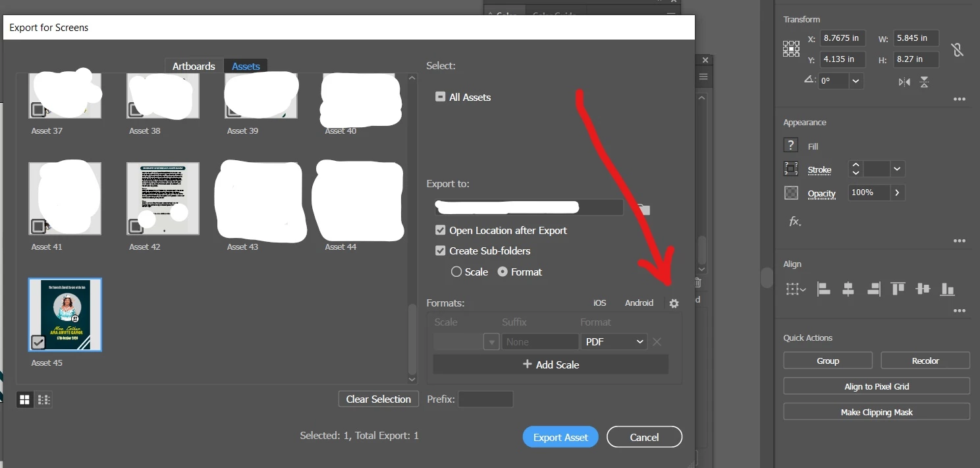Align objects to vertical top
Viewport: 980px width, 468px height.
point(898,289)
